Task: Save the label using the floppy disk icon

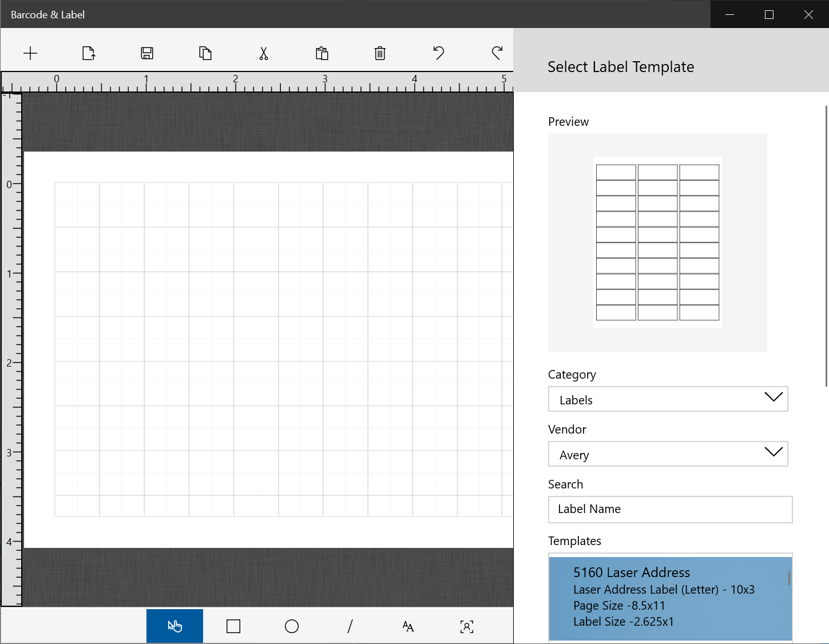Action: click(x=147, y=53)
